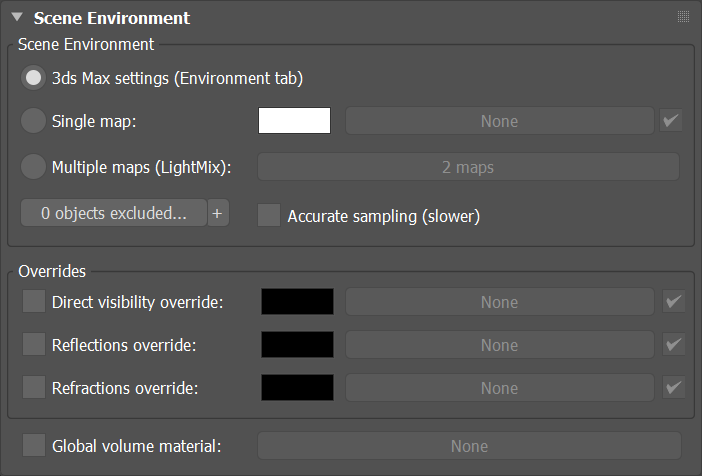Select the 3ds Max settings radio button
The image size is (702, 476).
point(33,78)
